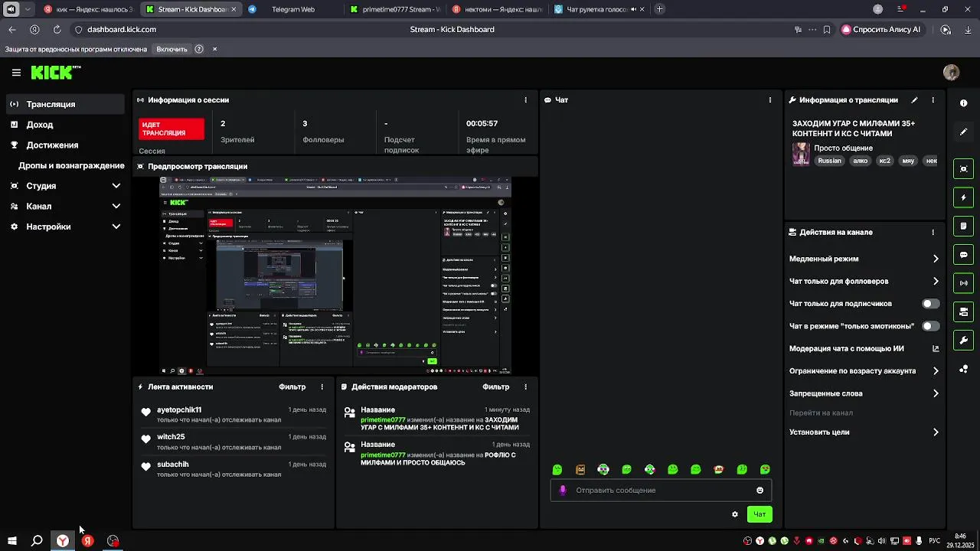980x551 pixels.
Task: Open session info panel options menu
Action: 525,100
